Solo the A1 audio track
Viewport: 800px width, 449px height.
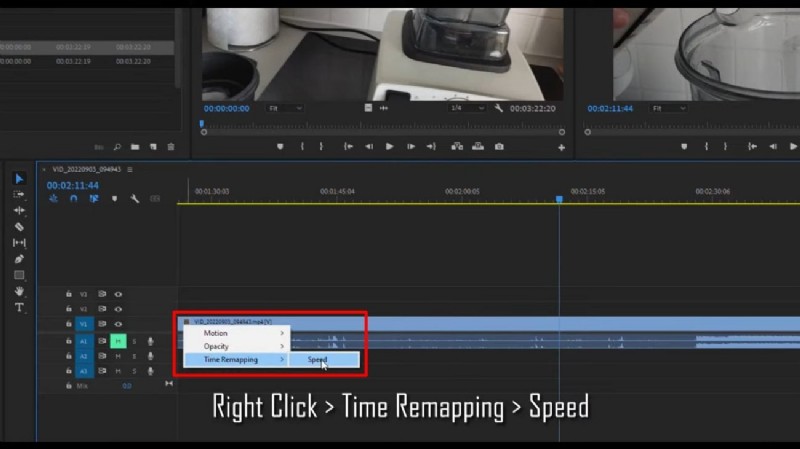(x=134, y=341)
